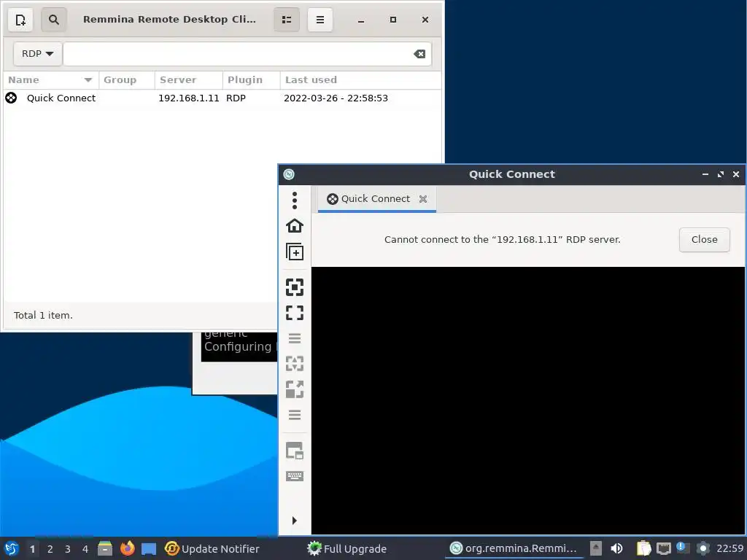
Task: Sort the list by the Name column
Action: (50, 80)
